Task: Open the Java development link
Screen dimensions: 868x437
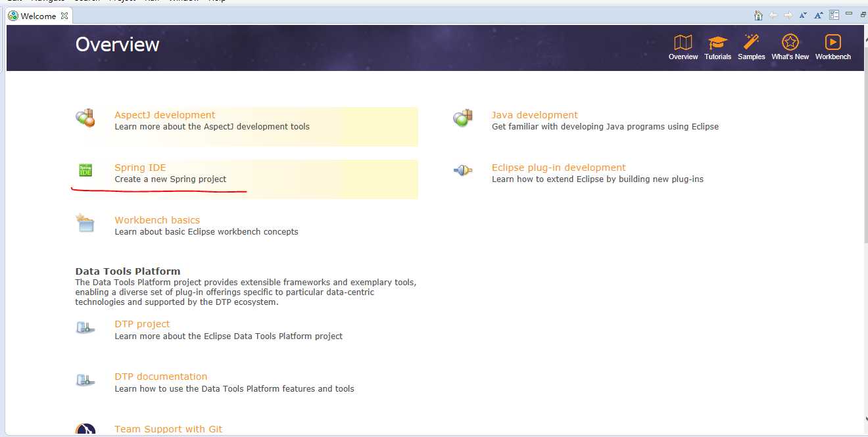Action: (535, 115)
